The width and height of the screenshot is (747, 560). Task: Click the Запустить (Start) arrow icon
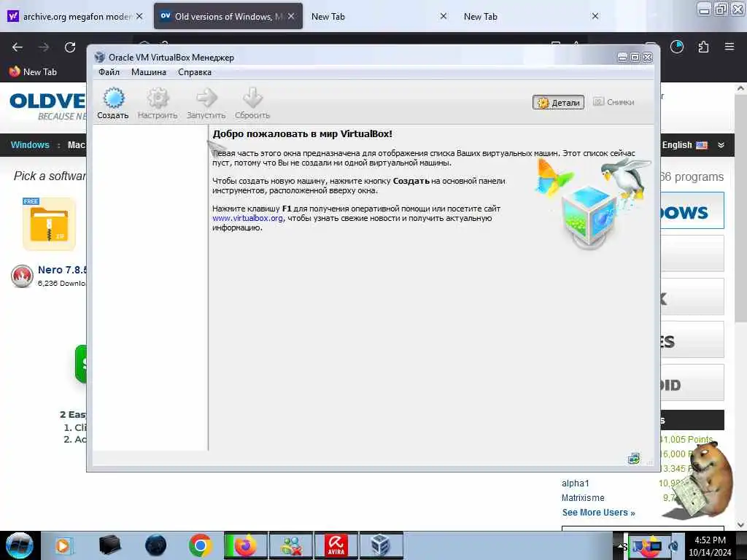[206, 104]
